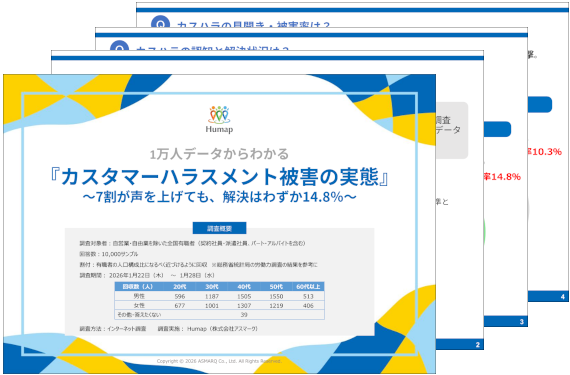This screenshot has width=570, height=375.
Task: Click the blue '調査概要' label
Action: pos(219,228)
